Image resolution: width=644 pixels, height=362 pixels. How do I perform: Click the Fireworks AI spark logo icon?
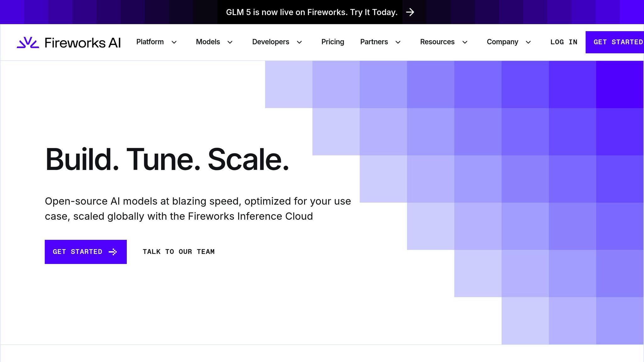point(28,42)
